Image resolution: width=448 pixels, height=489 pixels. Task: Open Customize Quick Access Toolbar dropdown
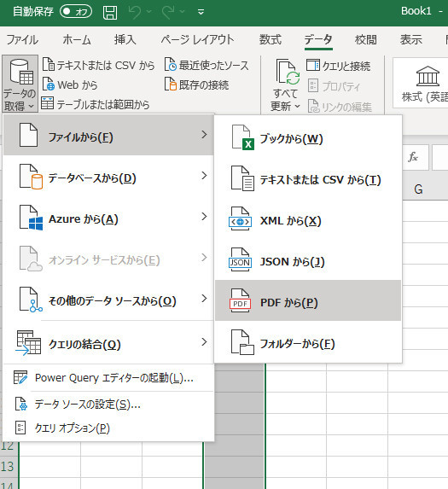pyautogui.click(x=201, y=12)
